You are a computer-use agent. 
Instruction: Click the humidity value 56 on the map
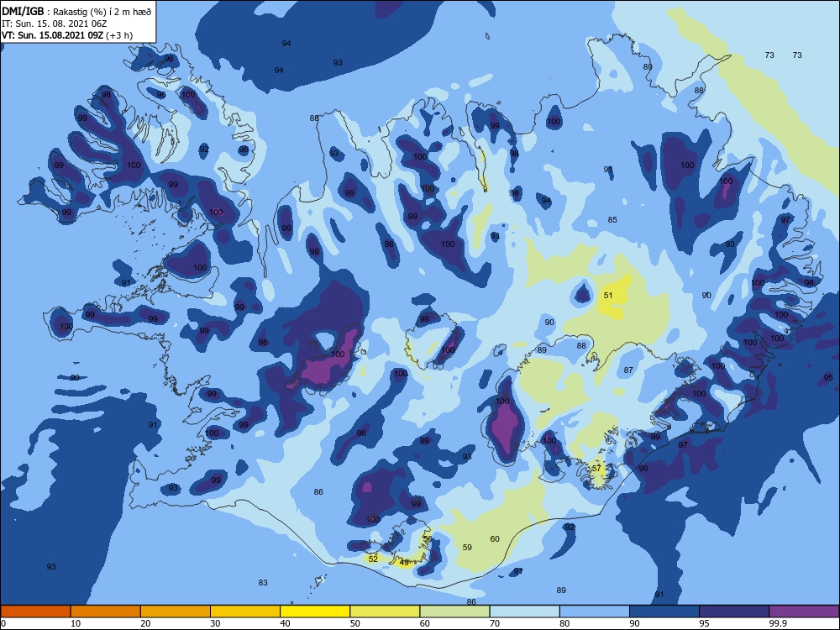(x=428, y=539)
